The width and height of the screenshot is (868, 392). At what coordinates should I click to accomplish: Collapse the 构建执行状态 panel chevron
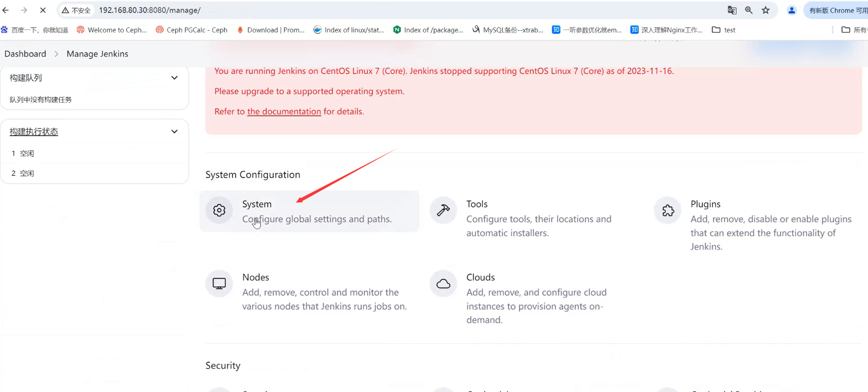coord(175,131)
